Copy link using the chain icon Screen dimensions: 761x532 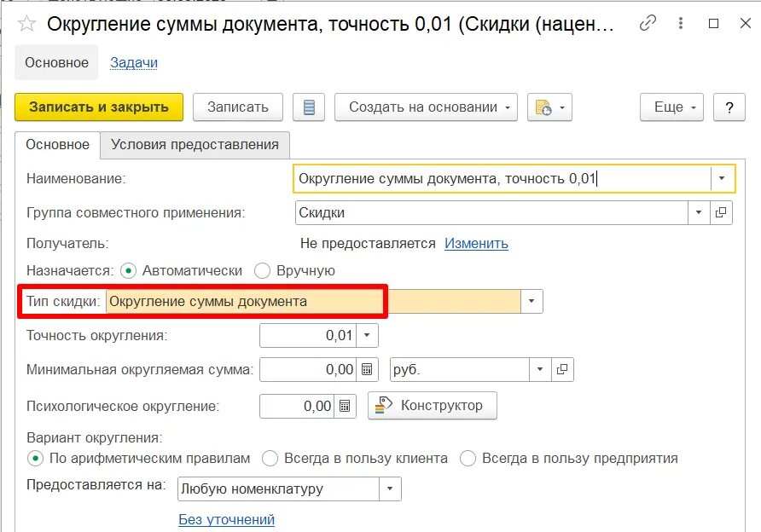(x=648, y=23)
